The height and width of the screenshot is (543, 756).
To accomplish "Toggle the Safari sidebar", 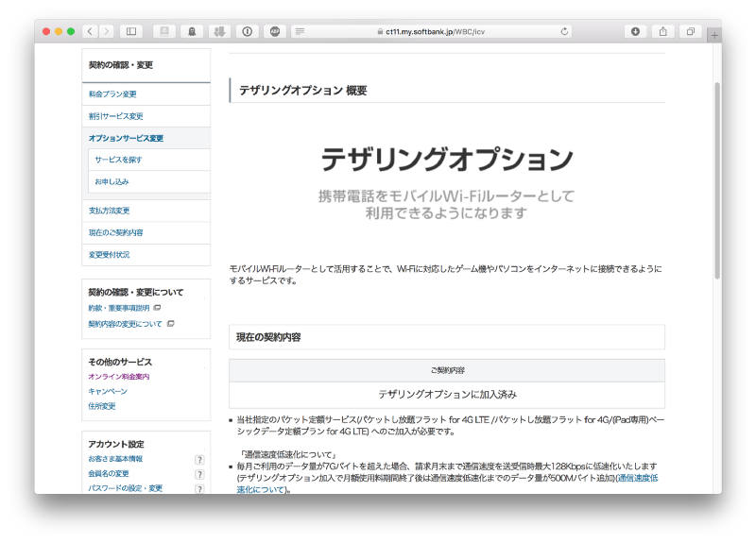I will point(131,31).
